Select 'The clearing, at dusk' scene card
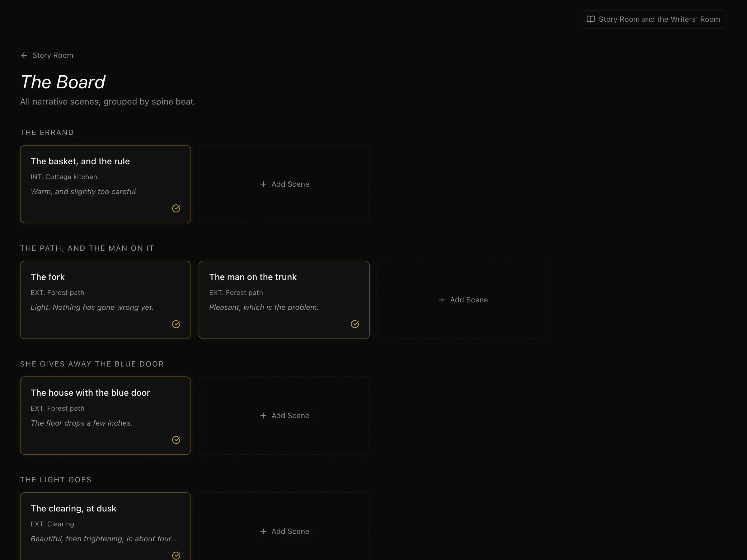The image size is (747, 560). coord(106,527)
